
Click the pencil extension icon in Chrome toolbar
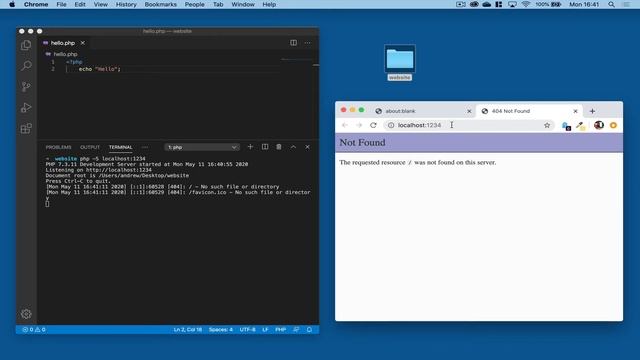coord(580,126)
